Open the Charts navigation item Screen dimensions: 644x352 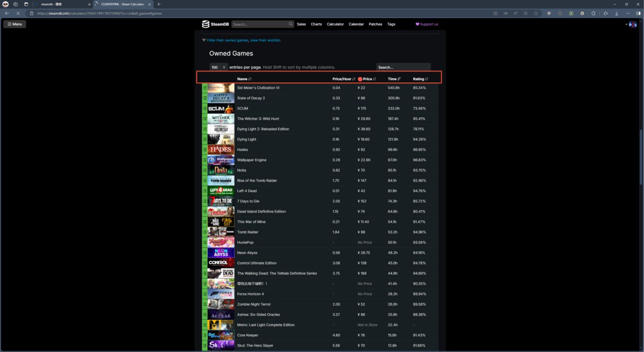316,24
